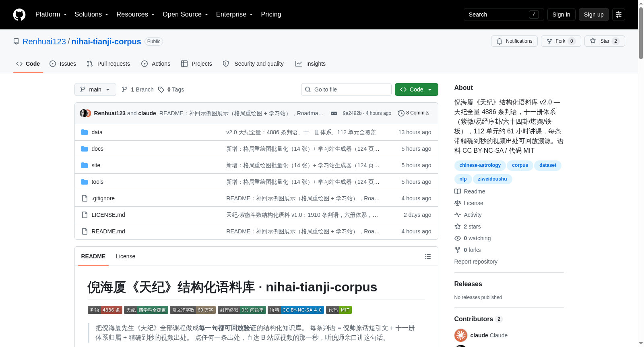
Task: Expand the Enterprise menu
Action: pos(235,15)
